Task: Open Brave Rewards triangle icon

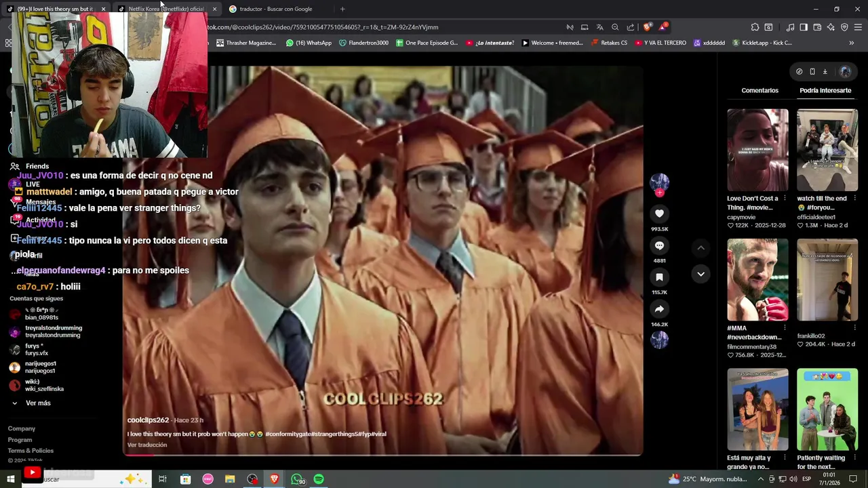Action: click(663, 27)
